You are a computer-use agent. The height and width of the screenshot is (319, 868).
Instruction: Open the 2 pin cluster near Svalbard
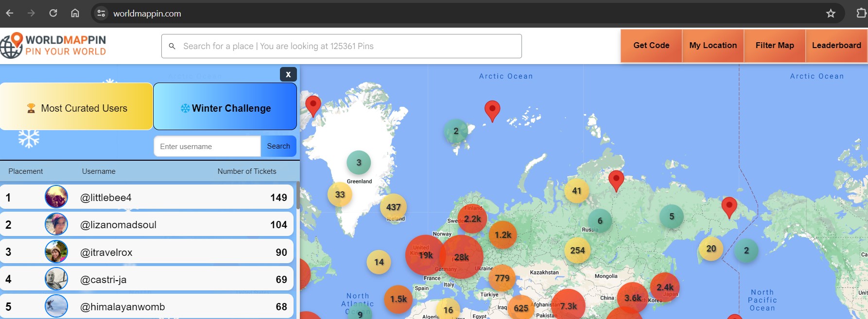click(x=456, y=131)
